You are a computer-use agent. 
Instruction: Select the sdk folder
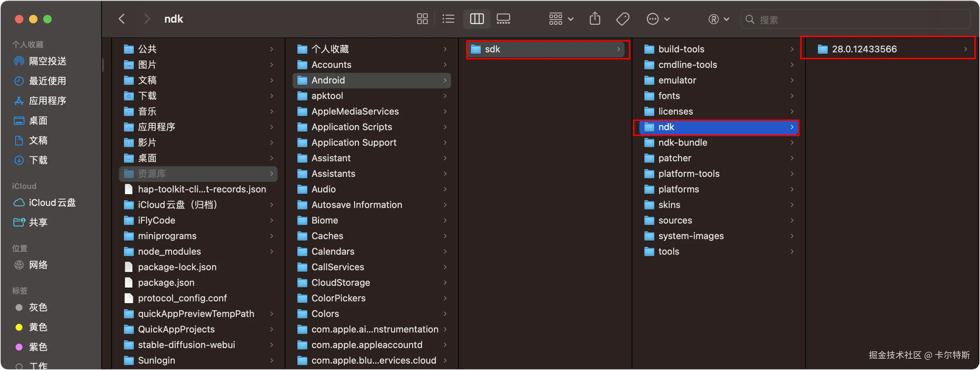546,49
